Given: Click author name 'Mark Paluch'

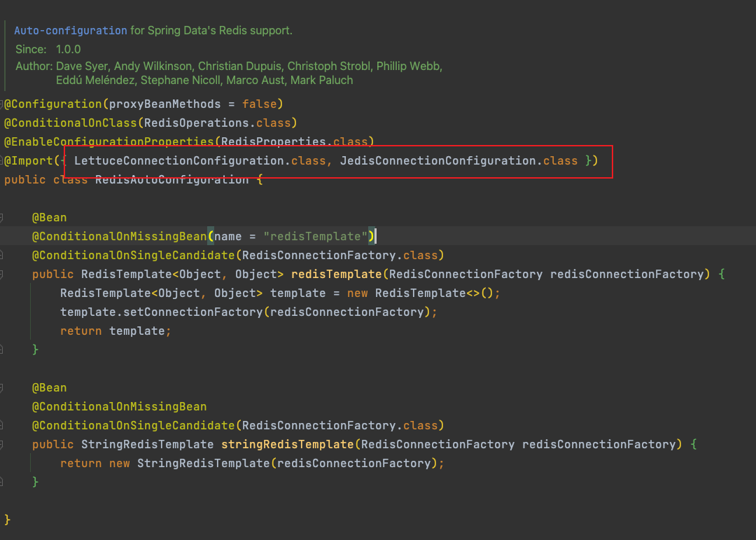Looking at the screenshot, I should click(x=321, y=80).
